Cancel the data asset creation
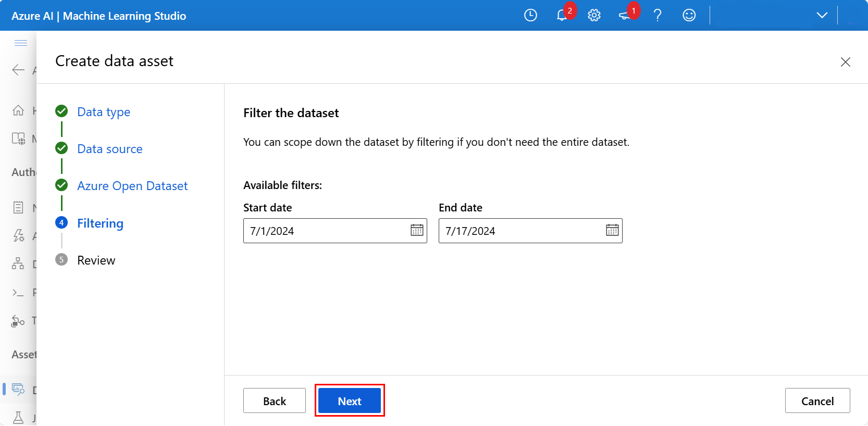This screenshot has width=868, height=426. (817, 401)
